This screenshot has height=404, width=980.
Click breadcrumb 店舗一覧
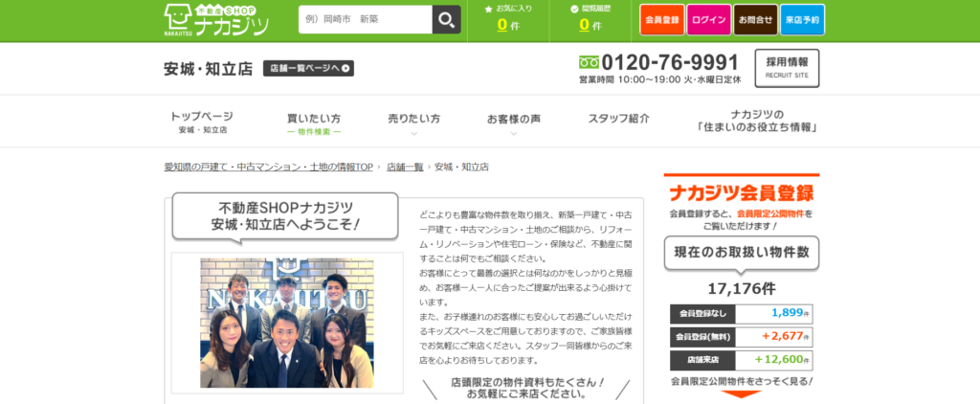tap(405, 167)
